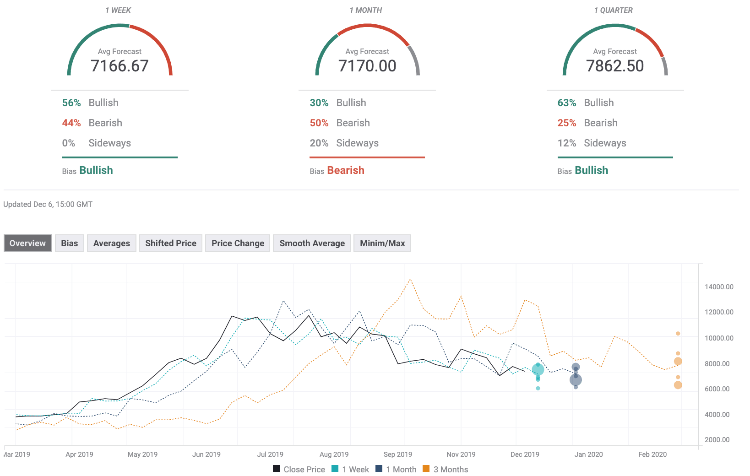Click the Bullish bias label under 1 Quarter
750x476 pixels.
tap(591, 171)
